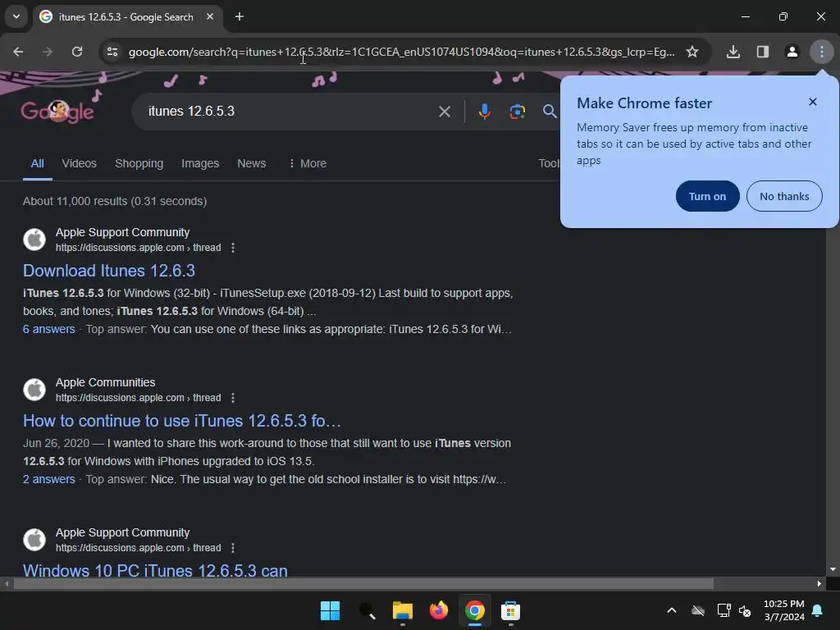Launch Firefox from the taskbar
This screenshot has height=630, width=840.
click(439, 610)
